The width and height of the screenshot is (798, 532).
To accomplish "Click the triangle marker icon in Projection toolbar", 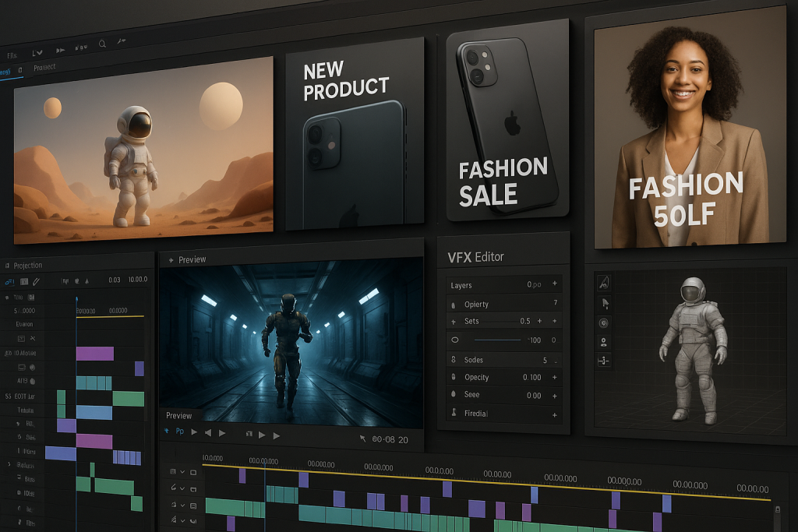I will [87, 280].
